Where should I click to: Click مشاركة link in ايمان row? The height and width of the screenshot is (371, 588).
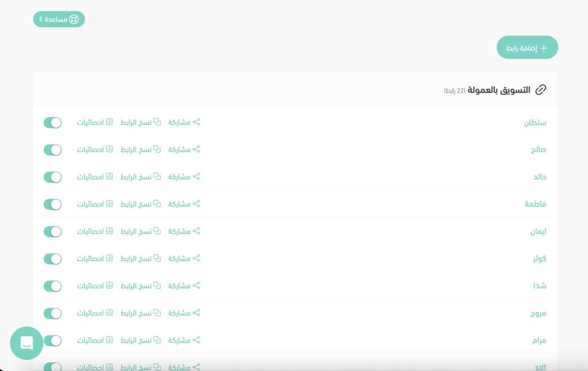184,231
